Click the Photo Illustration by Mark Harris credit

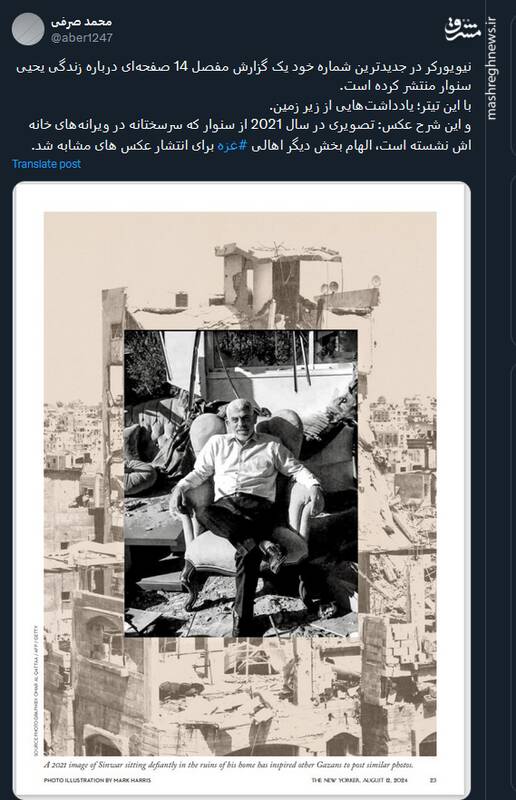coord(97,780)
